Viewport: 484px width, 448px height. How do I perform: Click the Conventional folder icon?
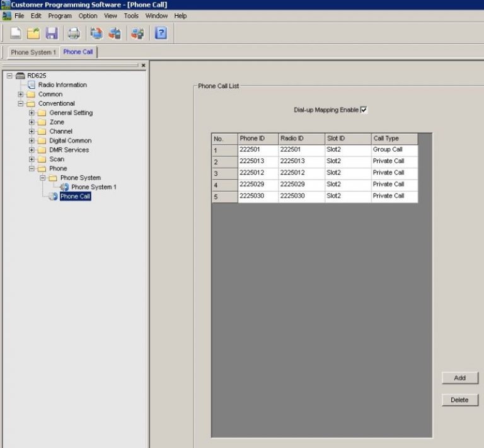(x=31, y=103)
